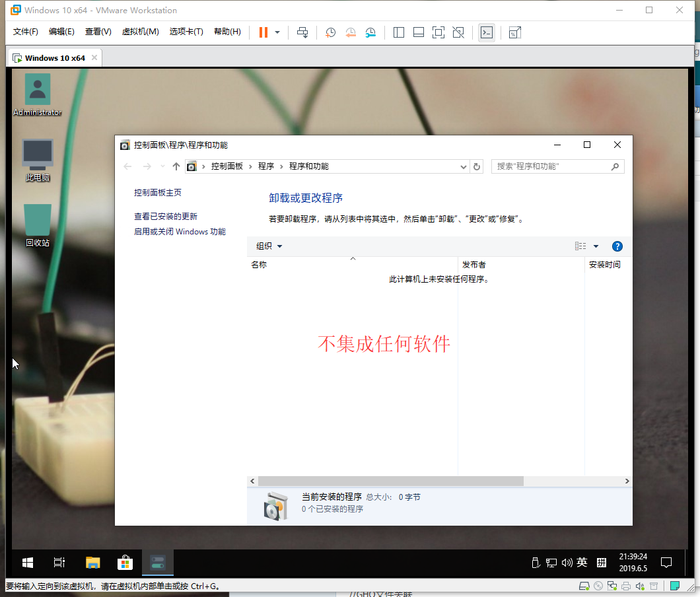Open Microsoft Store from the taskbar

[125, 563]
